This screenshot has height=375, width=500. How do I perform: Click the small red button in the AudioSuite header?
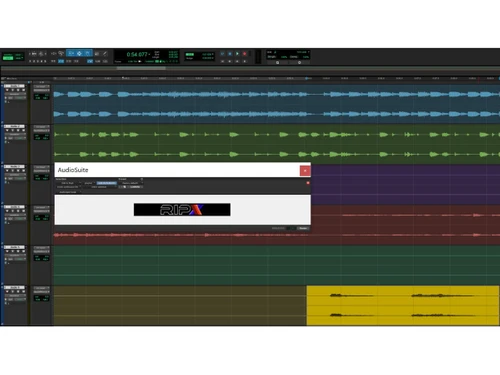pos(308,183)
